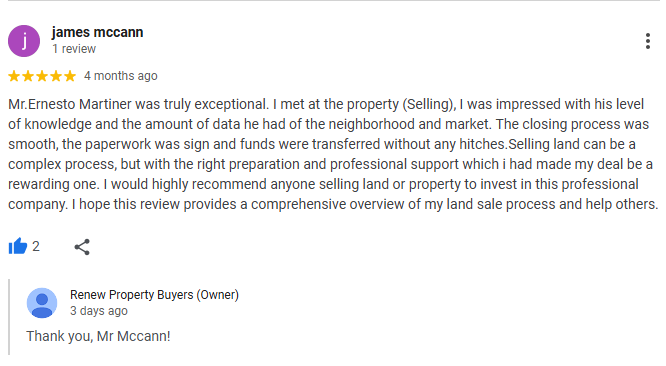Share this review via share icon
Viewport: 666px width, 366px height.
(82, 247)
